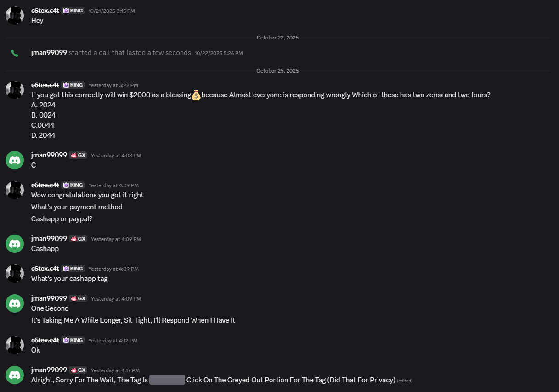The height and width of the screenshot is (392, 559).
Task: Click the KING tag badge above "Hey"
Action: [x=73, y=11]
